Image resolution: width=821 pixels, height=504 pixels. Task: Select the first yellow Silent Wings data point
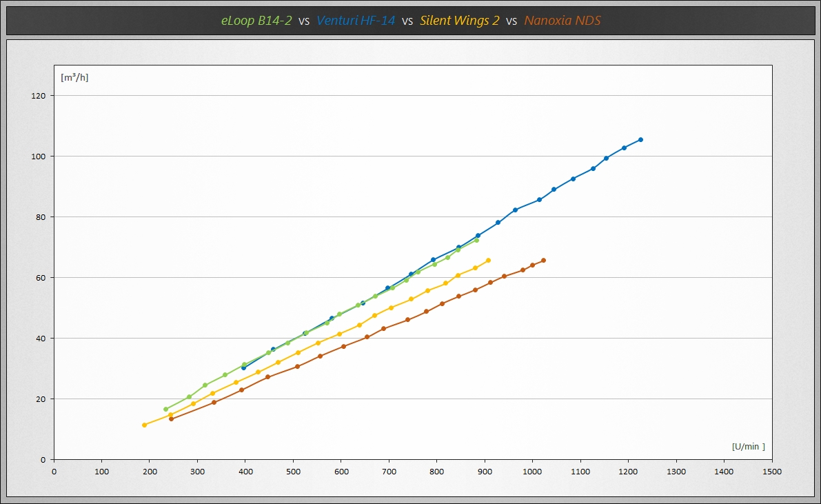point(145,425)
